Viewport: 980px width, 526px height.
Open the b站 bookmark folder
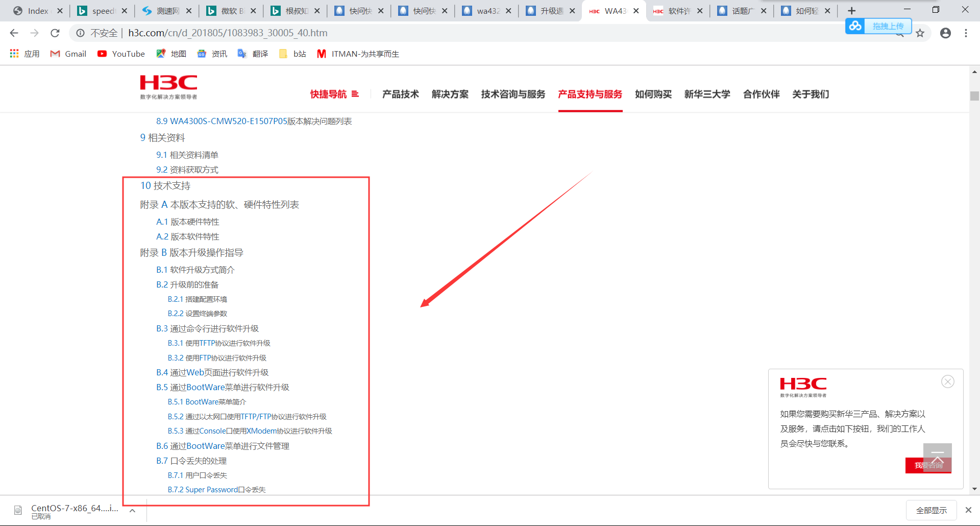point(292,54)
